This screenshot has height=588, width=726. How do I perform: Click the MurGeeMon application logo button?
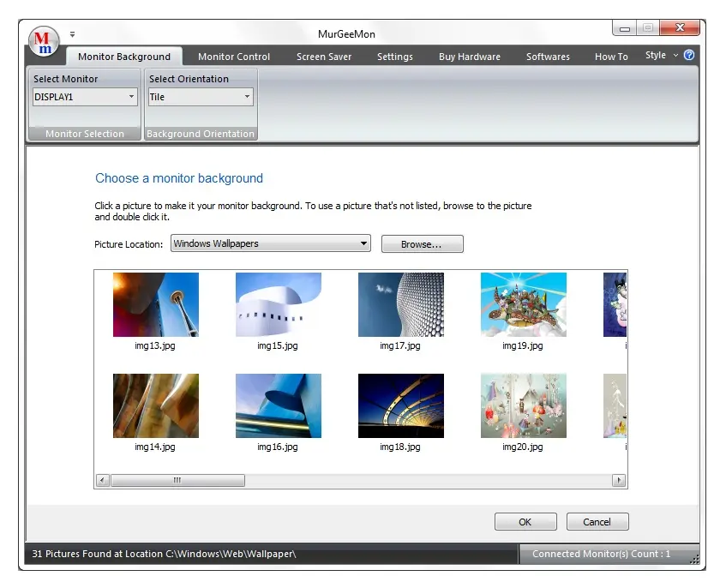pyautogui.click(x=44, y=40)
